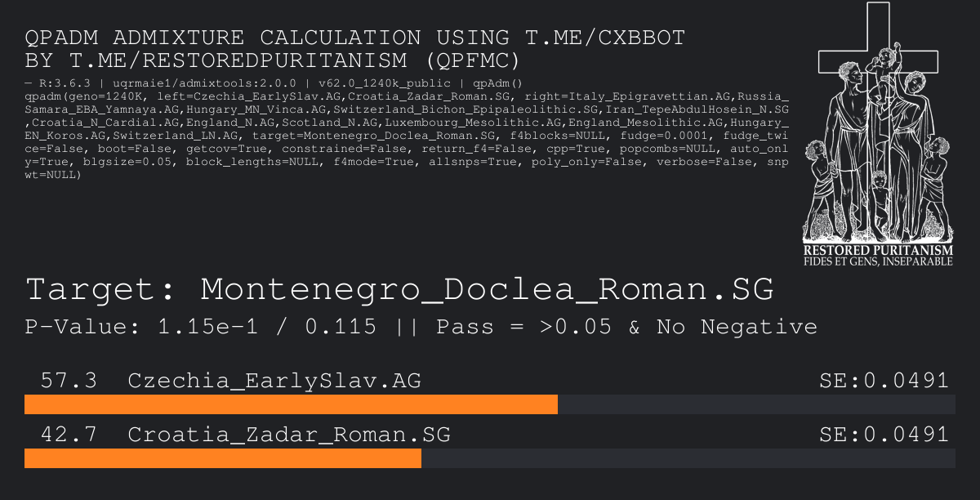Click the unfilled dark part of the Czechia bar
The height and width of the screenshot is (500, 980).
(x=756, y=405)
